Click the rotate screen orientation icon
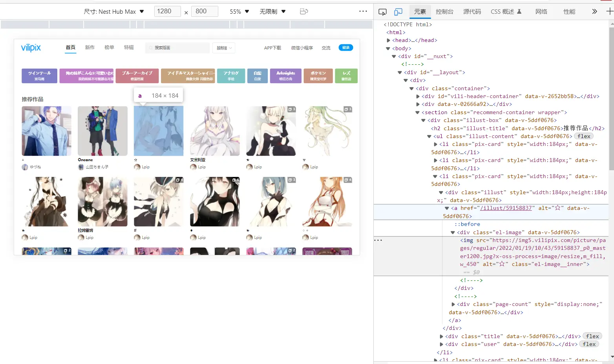Screen dimensions: 614x364 click(303, 11)
